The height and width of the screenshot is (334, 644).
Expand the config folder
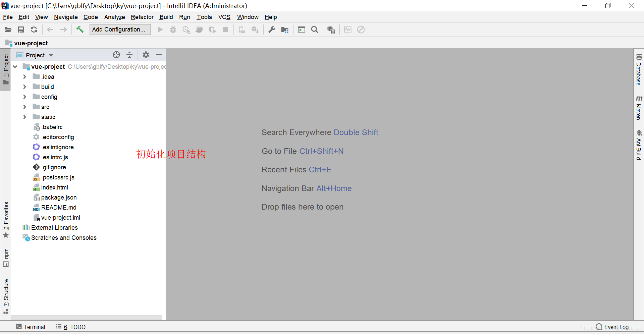click(x=24, y=97)
